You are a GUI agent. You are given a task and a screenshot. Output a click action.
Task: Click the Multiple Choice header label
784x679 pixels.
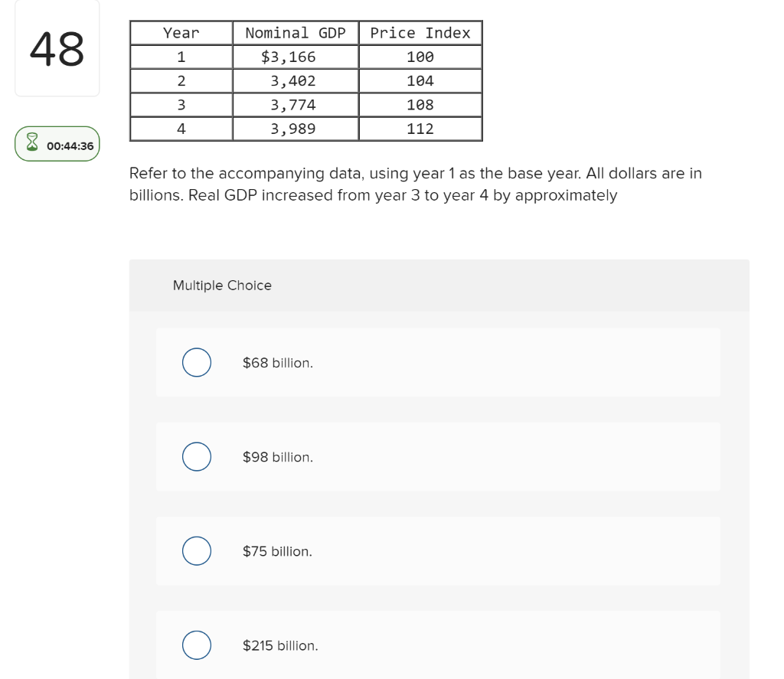click(222, 286)
